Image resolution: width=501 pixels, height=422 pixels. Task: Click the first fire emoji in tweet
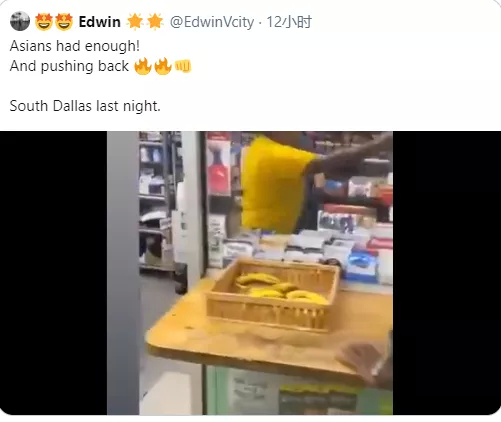click(142, 66)
